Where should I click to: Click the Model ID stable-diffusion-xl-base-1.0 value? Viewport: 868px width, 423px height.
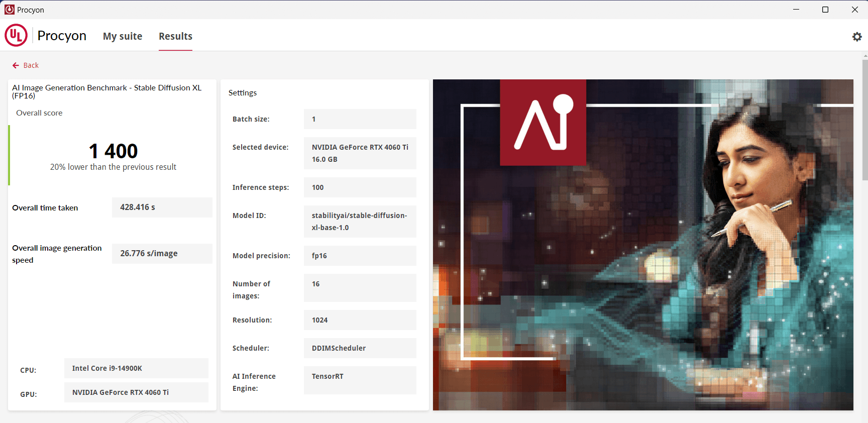pos(360,222)
